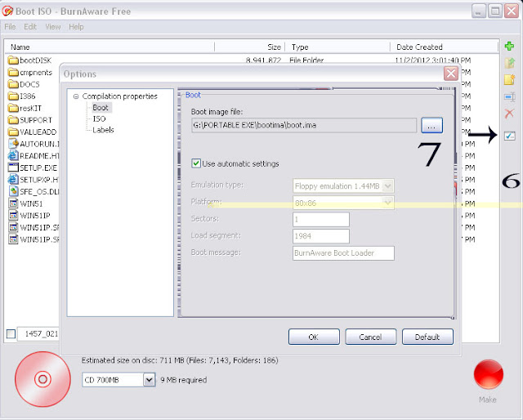The height and width of the screenshot is (420, 523).
Task: Click the 1457_021 disc label field
Action: (38, 333)
